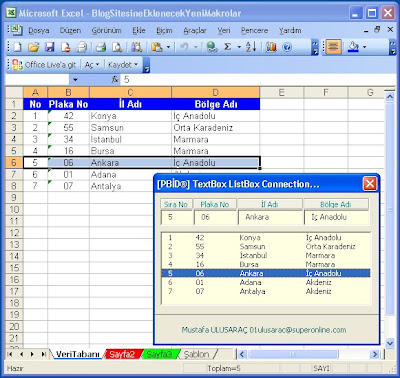Click the fx insert function icon
The height and width of the screenshot is (378, 400).
115,79
